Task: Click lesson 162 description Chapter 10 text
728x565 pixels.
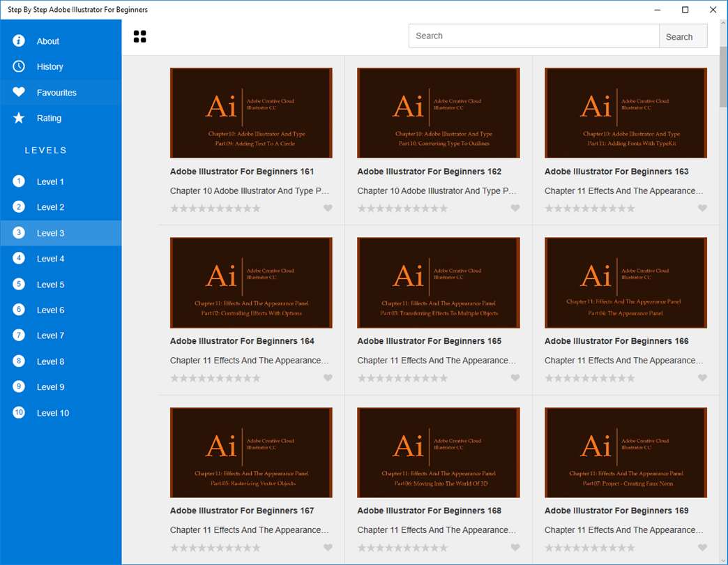Action: [x=437, y=191]
